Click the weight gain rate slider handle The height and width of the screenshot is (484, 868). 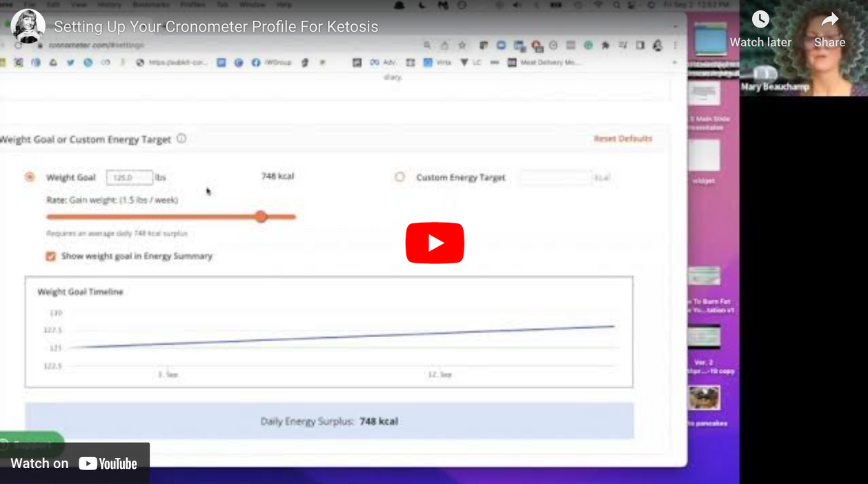[261, 216]
